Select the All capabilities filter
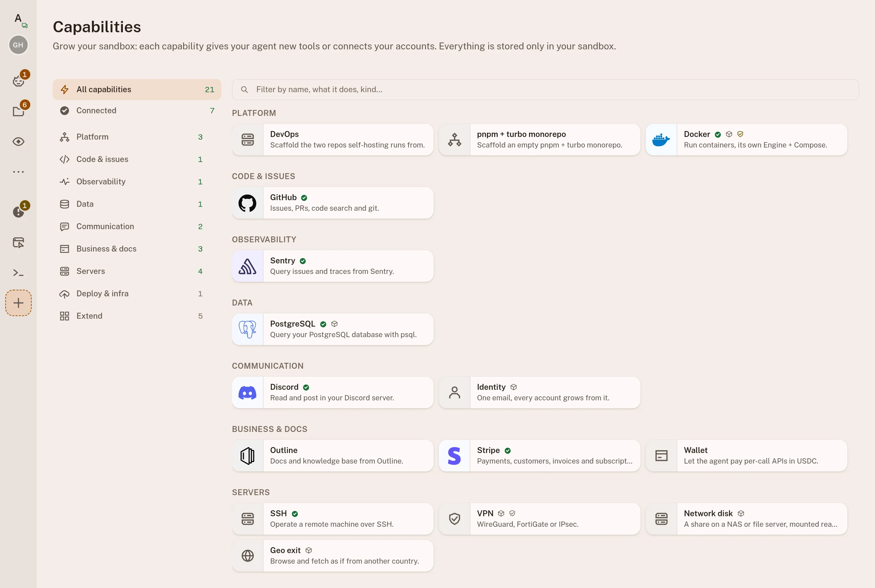 pyautogui.click(x=137, y=90)
